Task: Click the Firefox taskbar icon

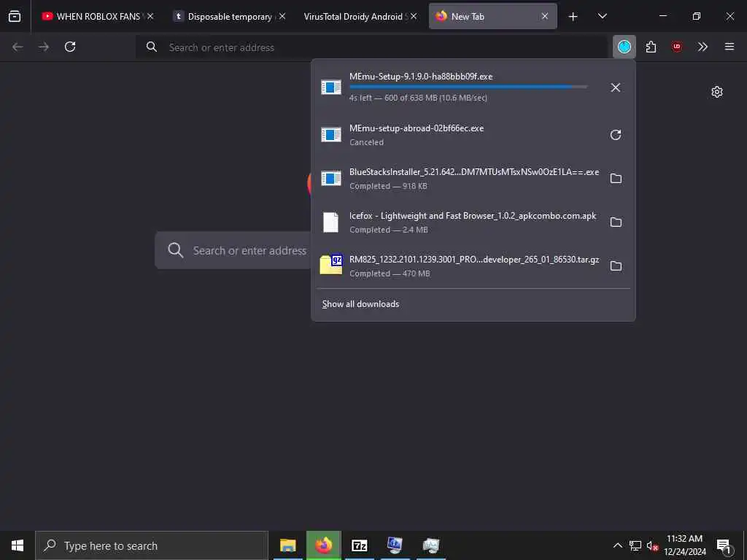Action: [x=323, y=545]
